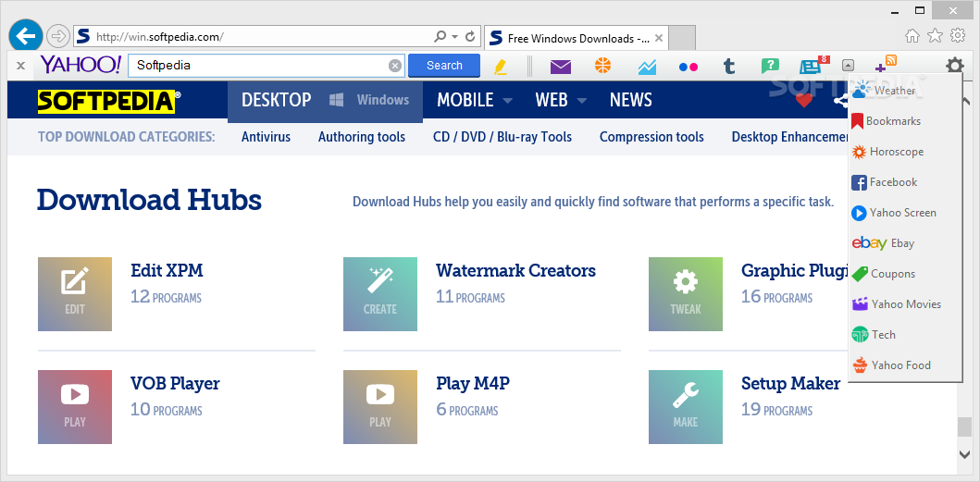Go back with the browser back arrow
This screenshot has width=980, height=482.
click(26, 36)
